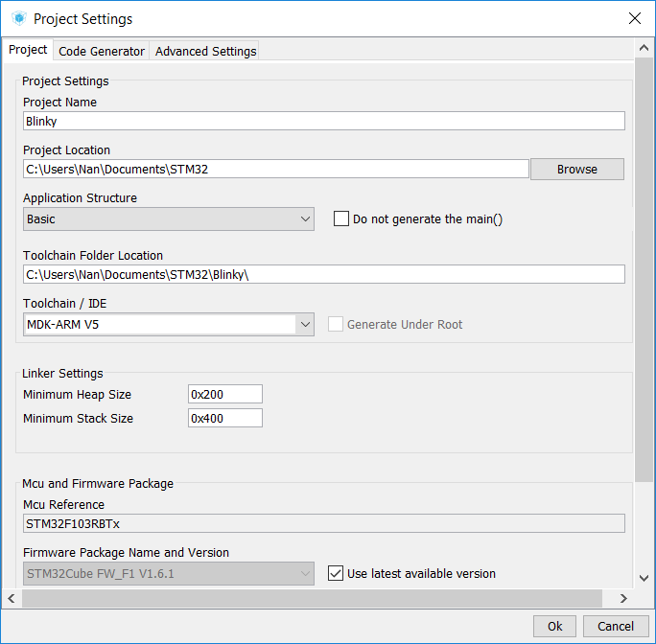The width and height of the screenshot is (656, 644).
Task: Click the Mcu Reference field STM32F103RBTx
Action: pos(324,523)
